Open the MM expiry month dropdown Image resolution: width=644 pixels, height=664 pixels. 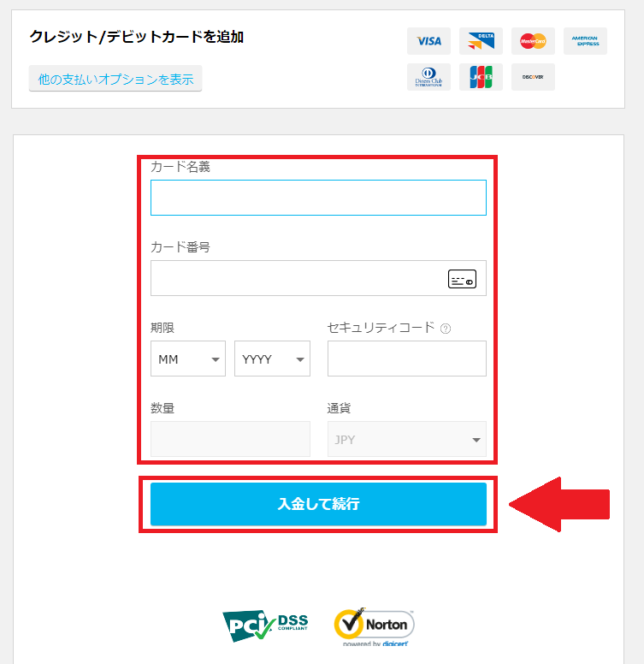[x=188, y=359]
